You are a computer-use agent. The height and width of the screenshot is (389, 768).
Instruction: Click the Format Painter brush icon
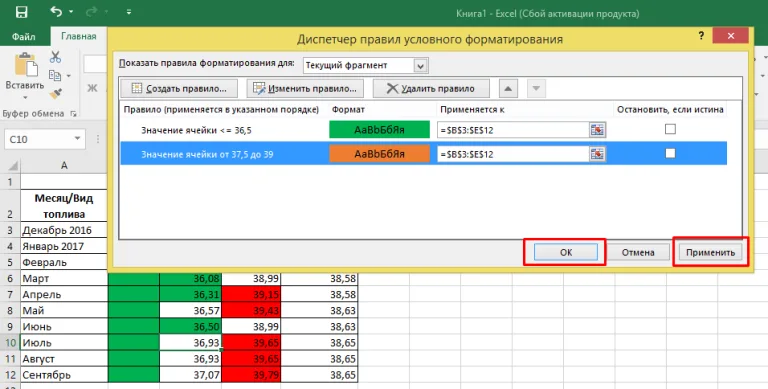point(55,93)
